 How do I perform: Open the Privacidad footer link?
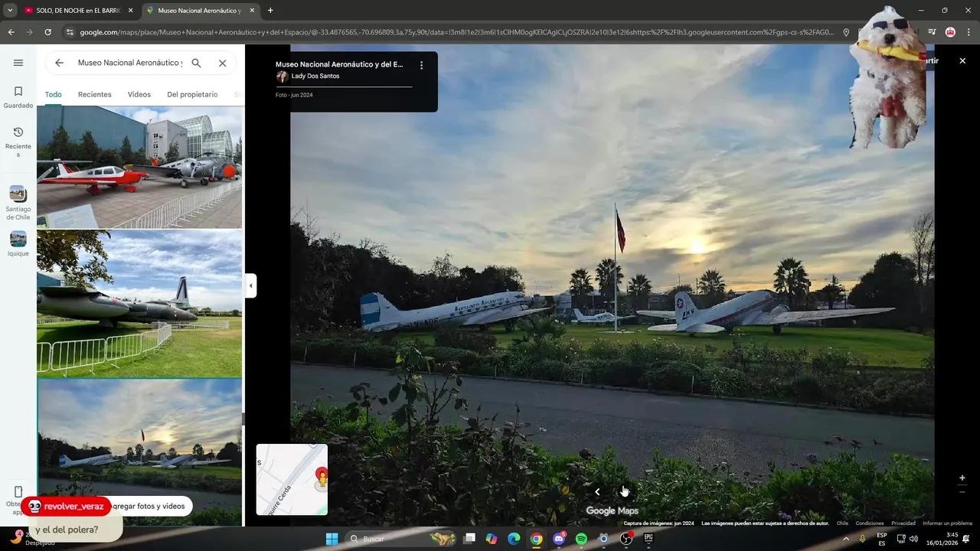(903, 523)
